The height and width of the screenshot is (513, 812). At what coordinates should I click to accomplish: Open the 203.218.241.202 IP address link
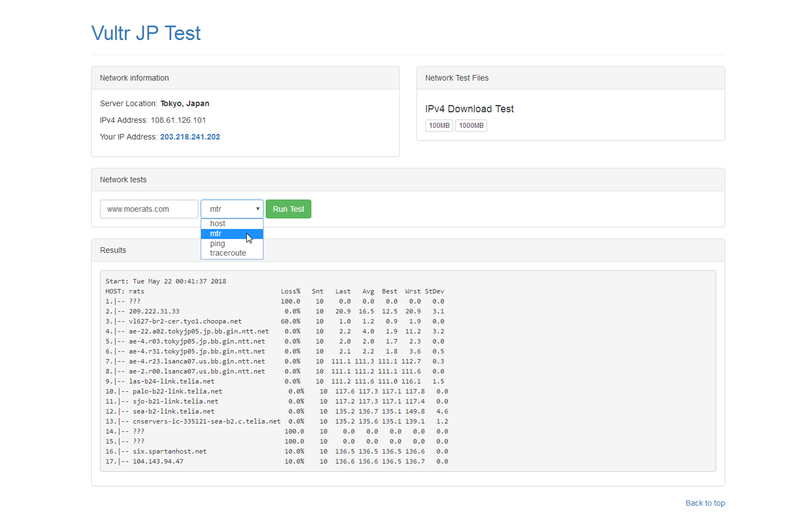190,137
